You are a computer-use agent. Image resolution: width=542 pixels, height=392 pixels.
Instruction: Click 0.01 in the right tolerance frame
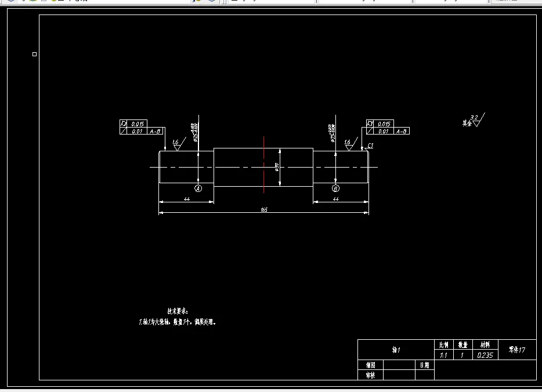pos(384,131)
